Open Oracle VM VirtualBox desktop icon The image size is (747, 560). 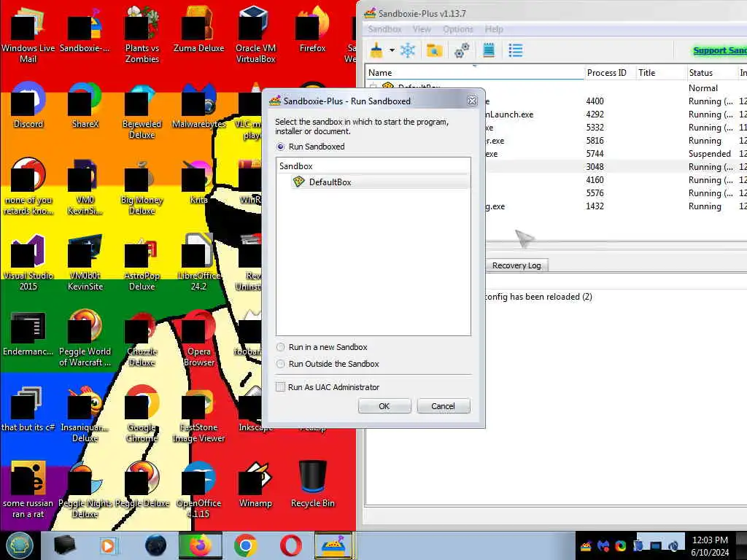point(256,36)
